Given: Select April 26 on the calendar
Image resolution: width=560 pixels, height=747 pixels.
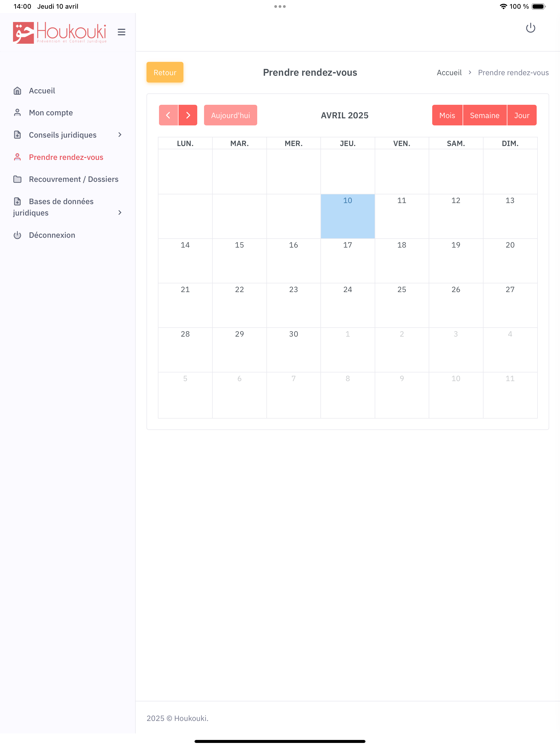Looking at the screenshot, I should coord(456,305).
